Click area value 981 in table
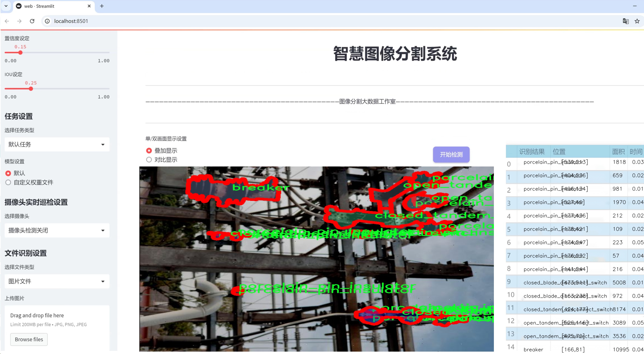 pos(617,189)
